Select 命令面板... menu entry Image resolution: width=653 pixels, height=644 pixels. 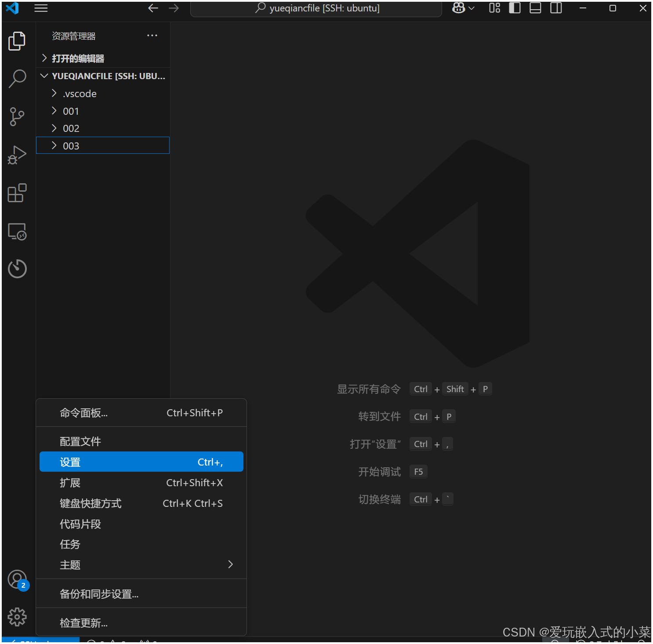point(141,413)
